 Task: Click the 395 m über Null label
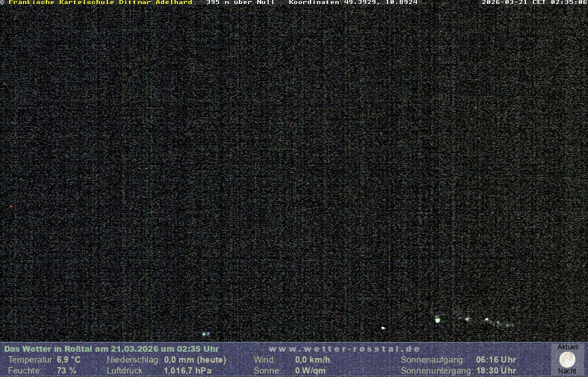tap(240, 3)
